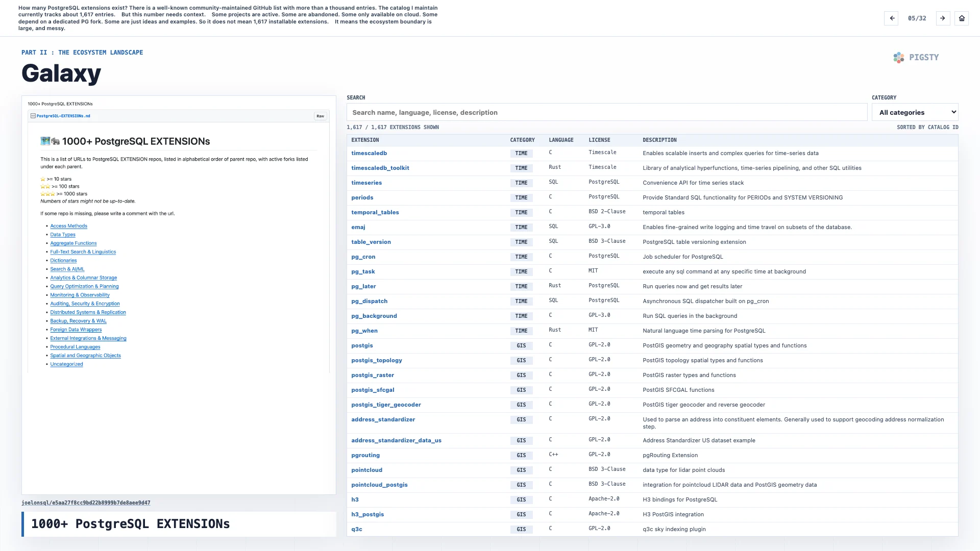Go to the next slide arrow
Viewport: 980px width, 551px height.
coord(943,18)
